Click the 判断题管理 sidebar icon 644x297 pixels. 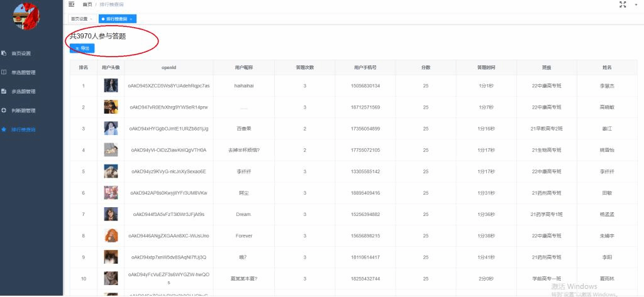(4, 110)
